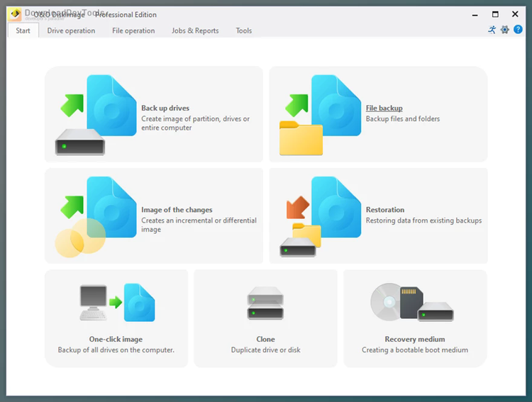Click the Restoration orange arrow icon
Image resolution: width=532 pixels, height=402 pixels.
tap(297, 207)
